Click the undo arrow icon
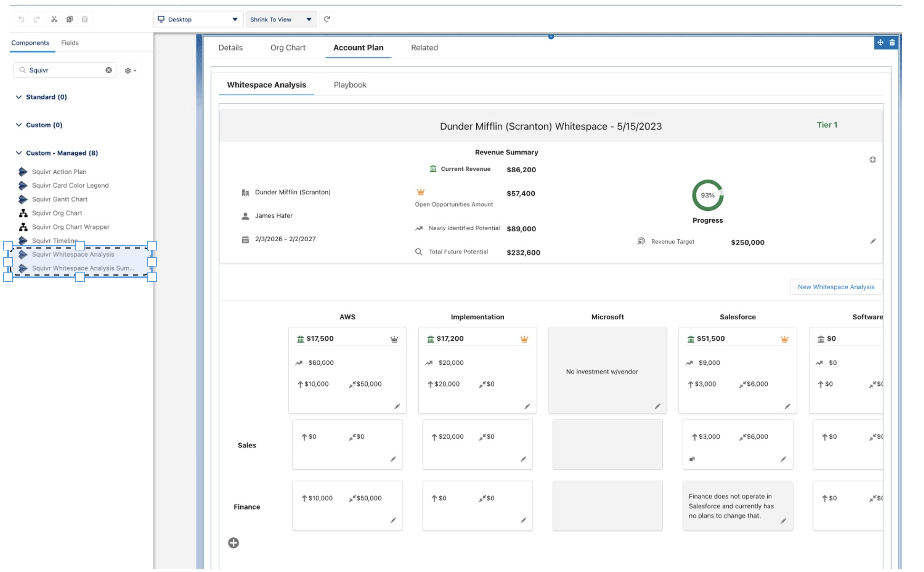This screenshot has height=572, width=924. (22, 19)
